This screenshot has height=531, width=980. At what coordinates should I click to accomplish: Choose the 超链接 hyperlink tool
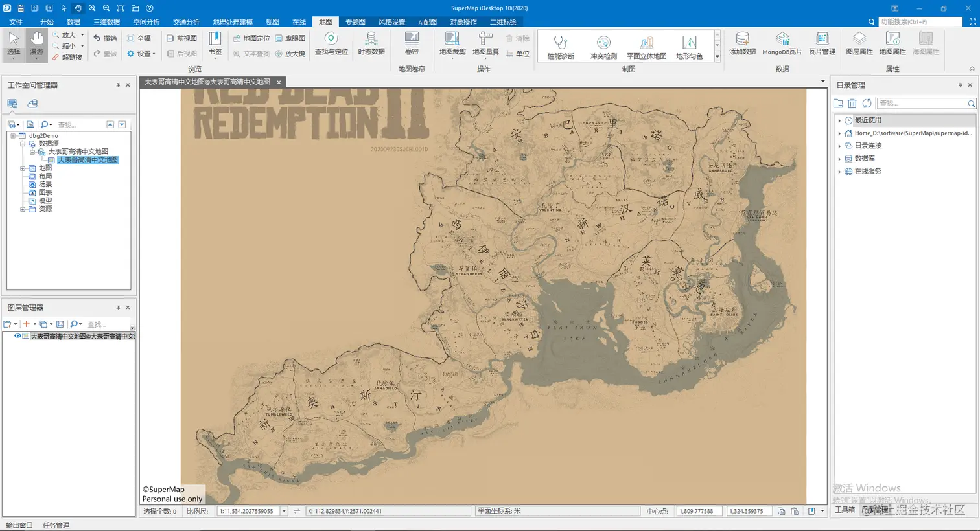67,57
